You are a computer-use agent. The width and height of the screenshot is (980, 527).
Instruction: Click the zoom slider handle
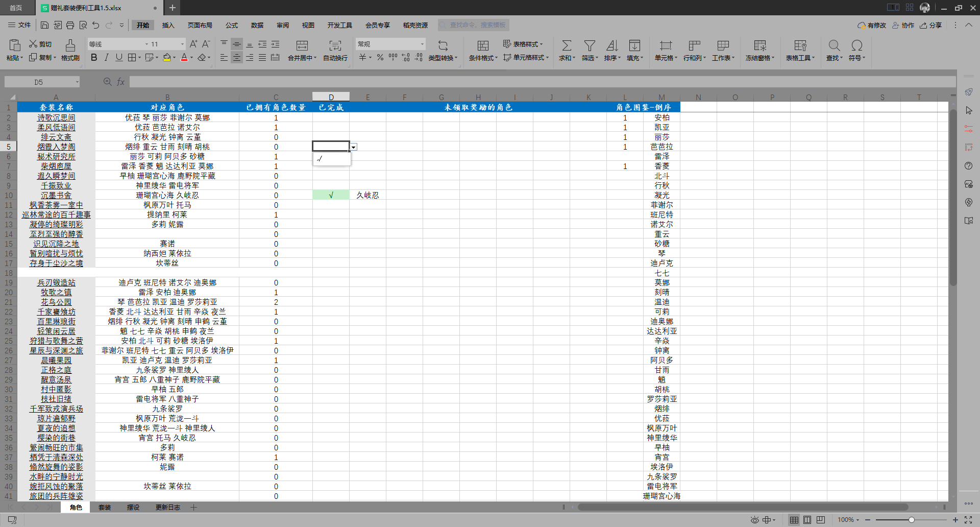point(911,520)
